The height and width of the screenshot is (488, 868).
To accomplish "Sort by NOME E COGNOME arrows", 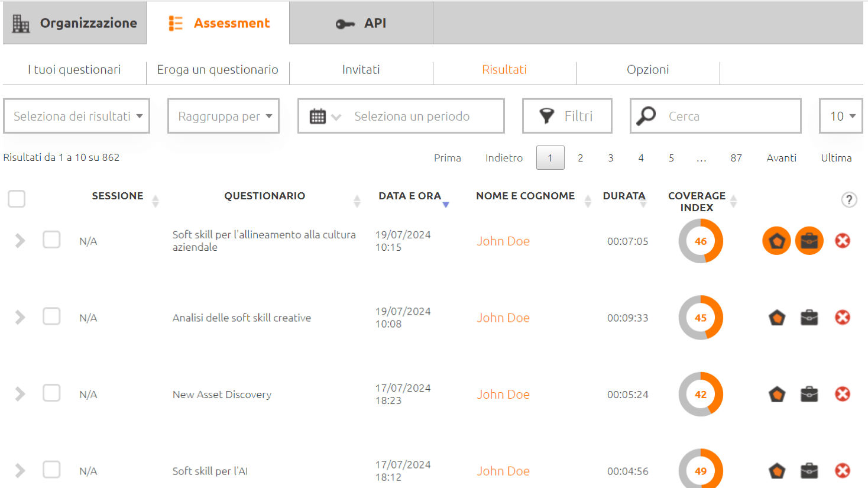I will [x=588, y=201].
